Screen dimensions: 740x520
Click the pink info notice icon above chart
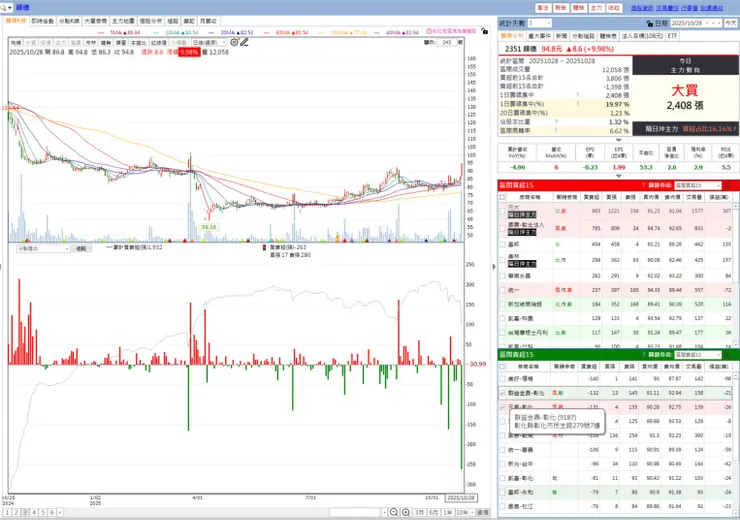pyautogui.click(x=429, y=31)
